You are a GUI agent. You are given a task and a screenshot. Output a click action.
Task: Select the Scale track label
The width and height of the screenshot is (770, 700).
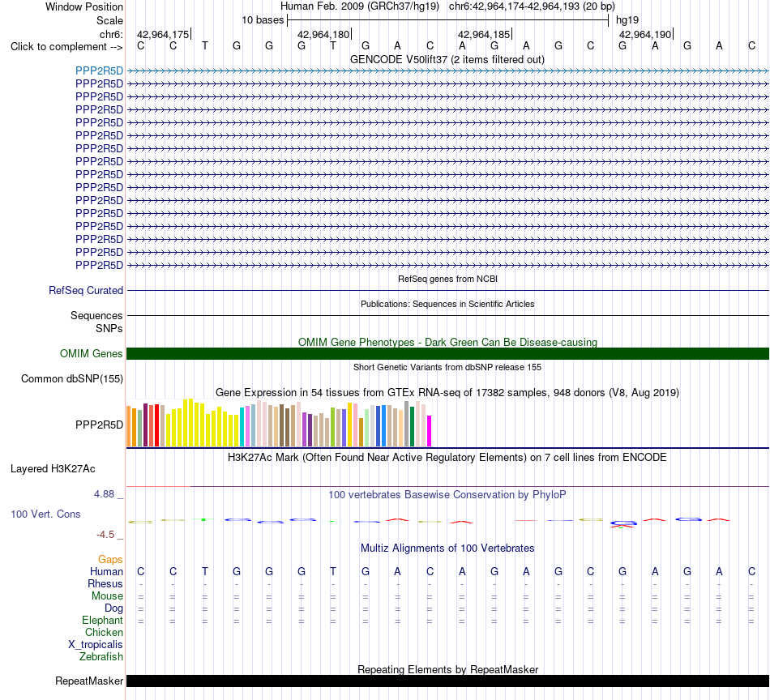click(109, 20)
